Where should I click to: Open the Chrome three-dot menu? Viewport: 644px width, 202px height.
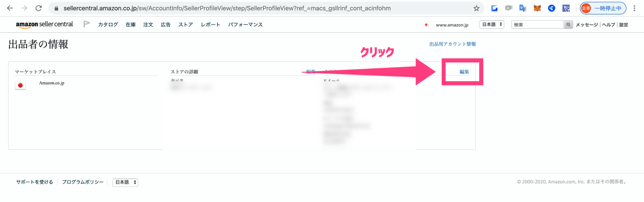[x=634, y=8]
